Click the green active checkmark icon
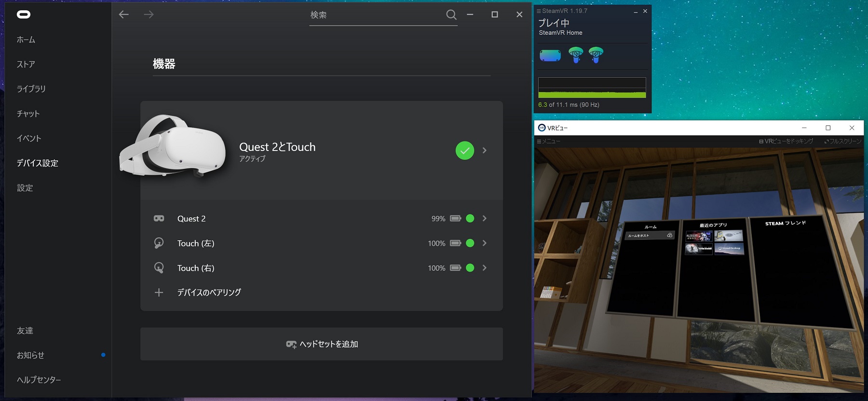Screen dimensions: 868x401 coord(465,151)
